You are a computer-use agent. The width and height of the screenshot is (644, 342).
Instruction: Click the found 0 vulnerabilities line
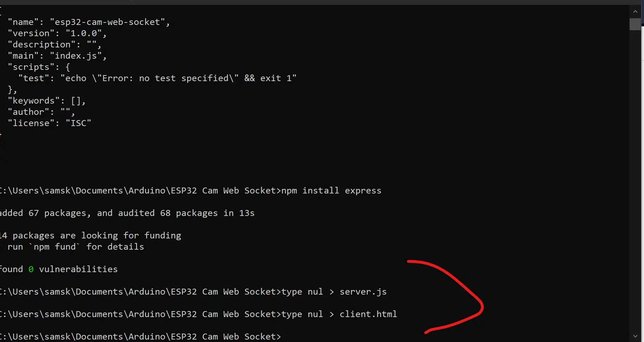[59, 269]
